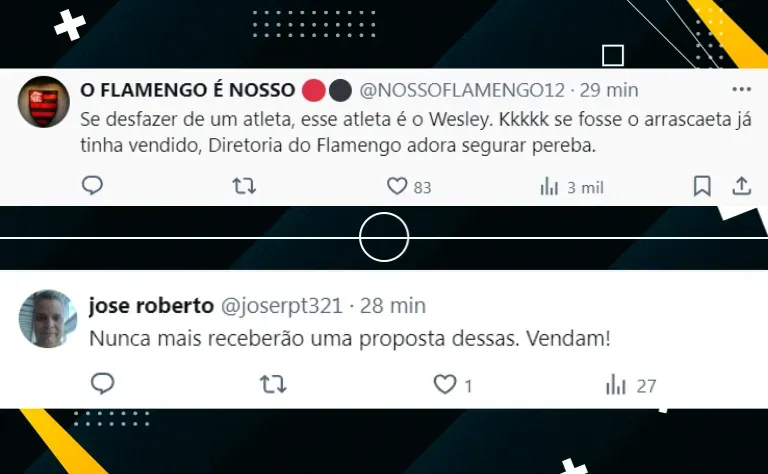This screenshot has width=768, height=474.
Task: Visit the @NOSSOFLAMENGO12 handle link
Action: click(x=462, y=90)
